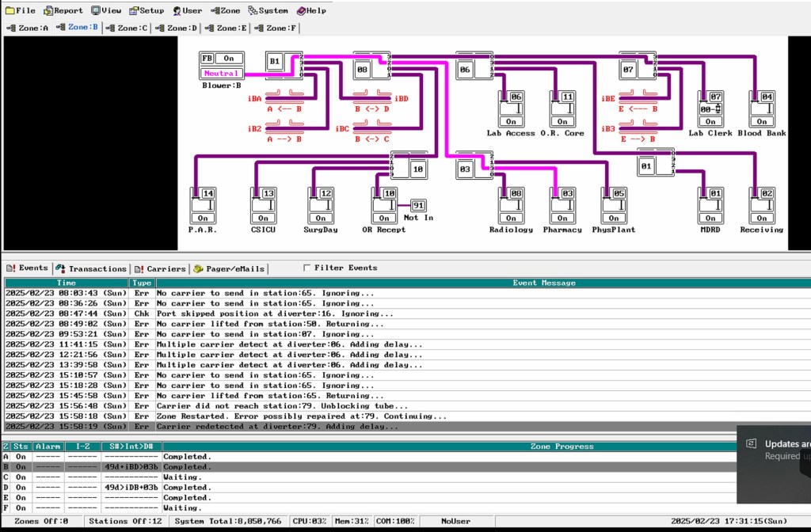The image size is (811, 532).
Task: Enable the Filter Events checkbox
Action: click(x=308, y=268)
